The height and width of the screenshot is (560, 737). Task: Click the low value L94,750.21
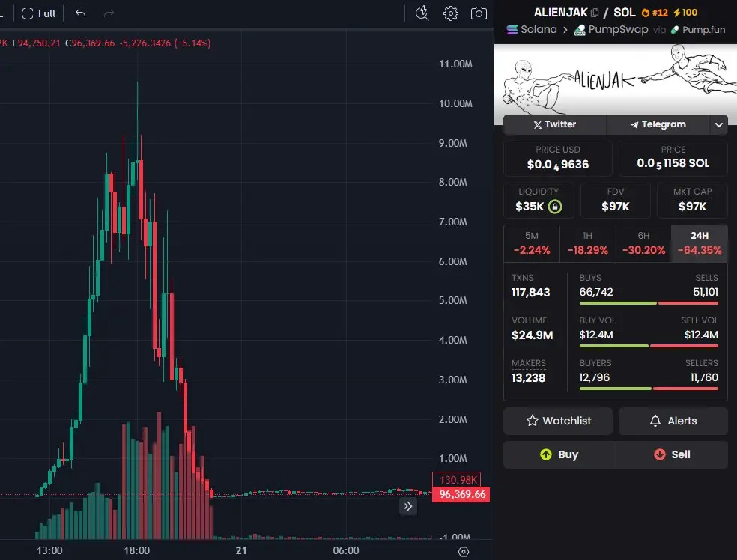point(36,43)
